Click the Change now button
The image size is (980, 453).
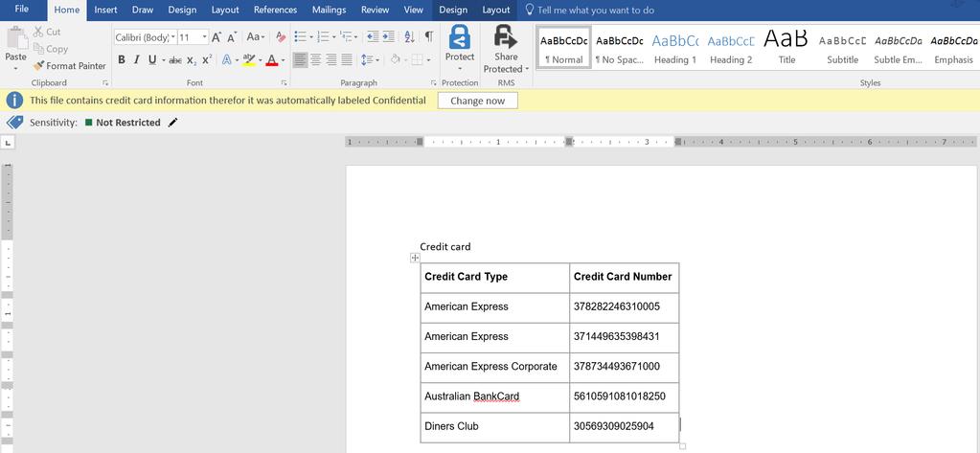pos(477,101)
